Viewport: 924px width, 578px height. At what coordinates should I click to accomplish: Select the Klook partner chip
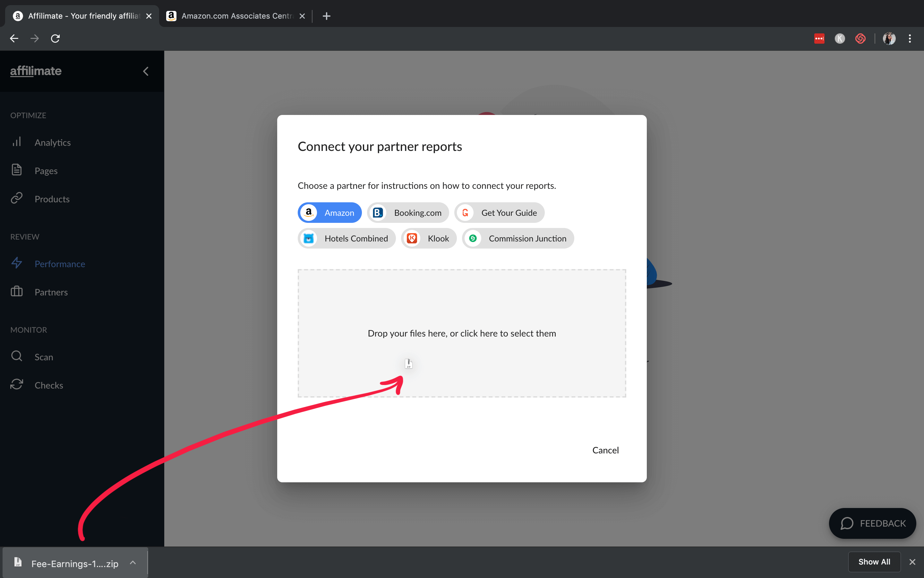point(428,238)
